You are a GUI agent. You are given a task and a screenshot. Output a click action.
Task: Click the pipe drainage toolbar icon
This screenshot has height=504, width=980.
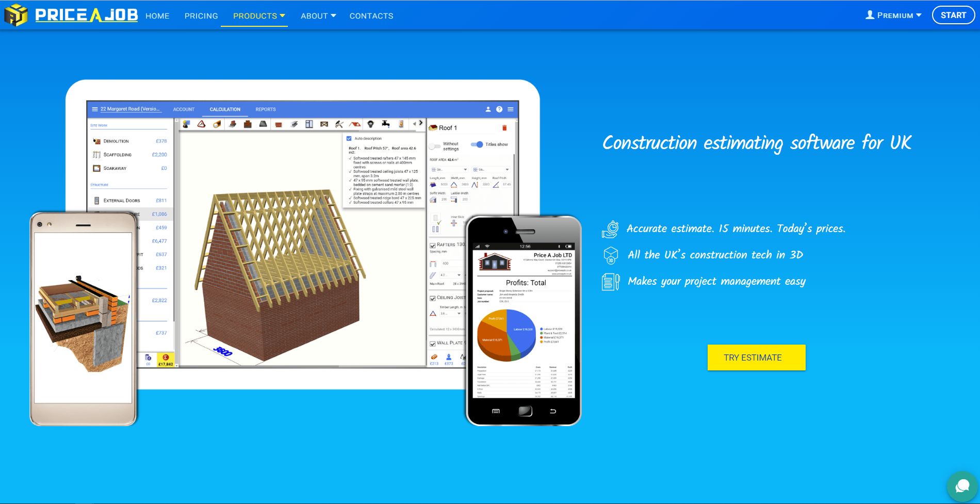(217, 124)
